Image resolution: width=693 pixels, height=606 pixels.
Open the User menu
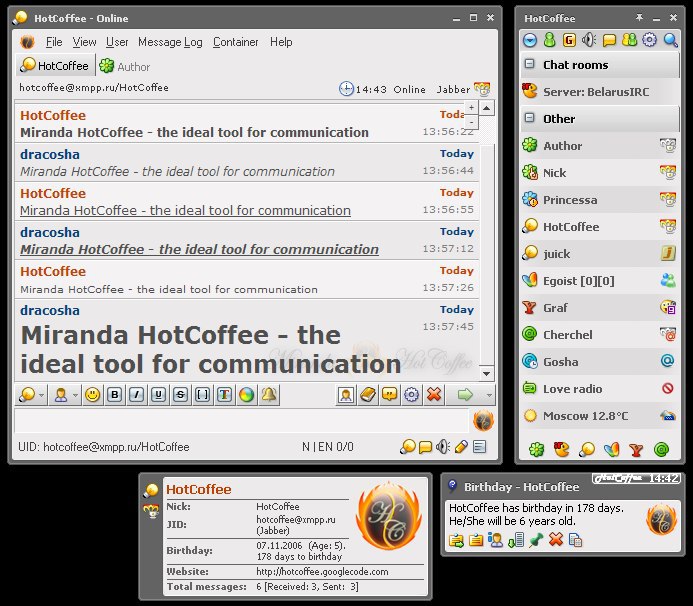[117, 42]
